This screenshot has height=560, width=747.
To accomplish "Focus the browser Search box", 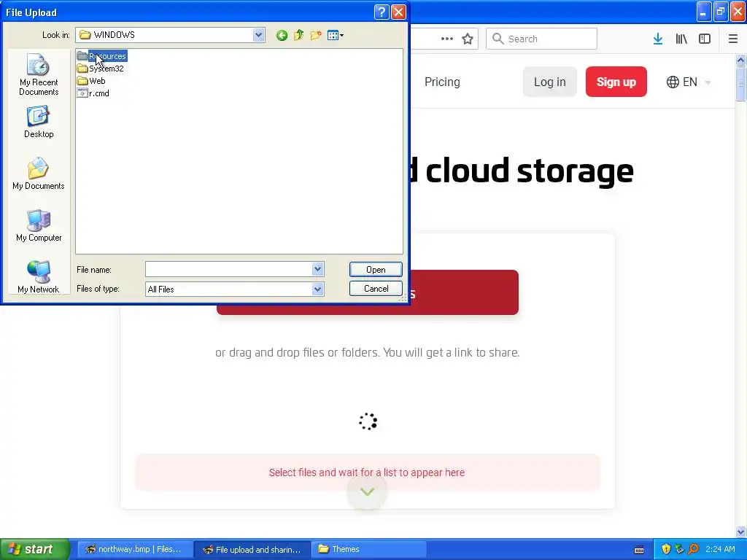I will coord(541,39).
